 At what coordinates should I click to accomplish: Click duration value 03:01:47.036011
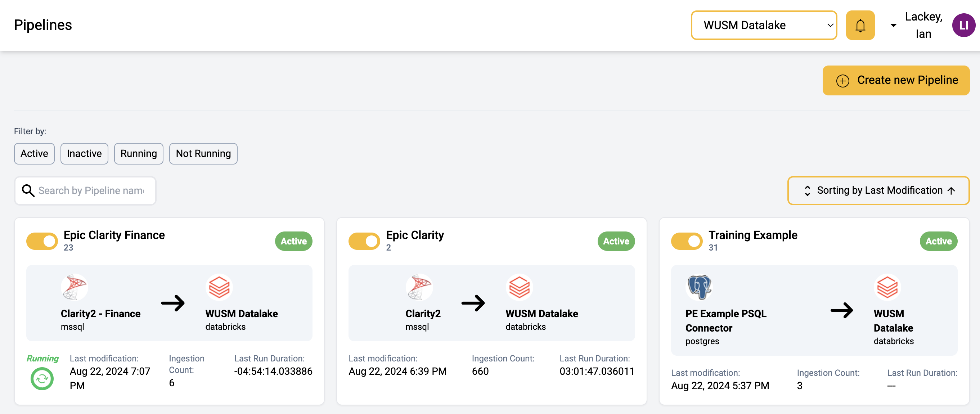[x=597, y=372]
